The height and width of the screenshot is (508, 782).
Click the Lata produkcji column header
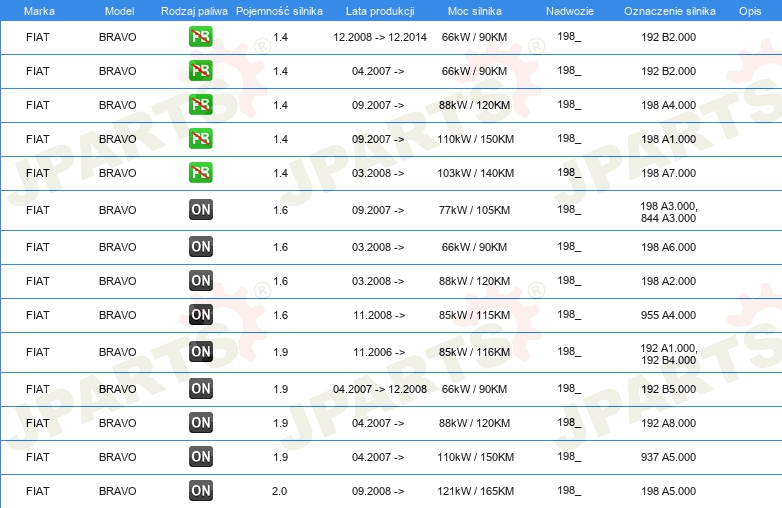(x=380, y=11)
